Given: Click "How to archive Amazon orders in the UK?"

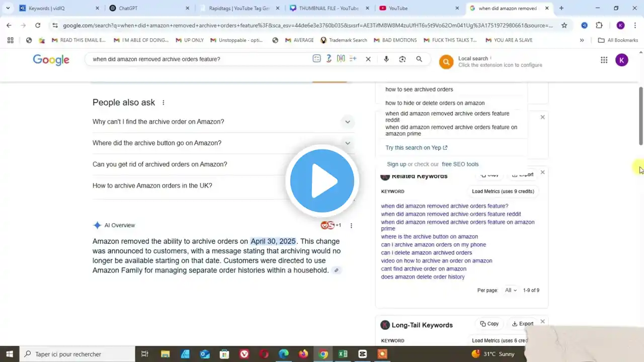Looking at the screenshot, I should pos(152,186).
